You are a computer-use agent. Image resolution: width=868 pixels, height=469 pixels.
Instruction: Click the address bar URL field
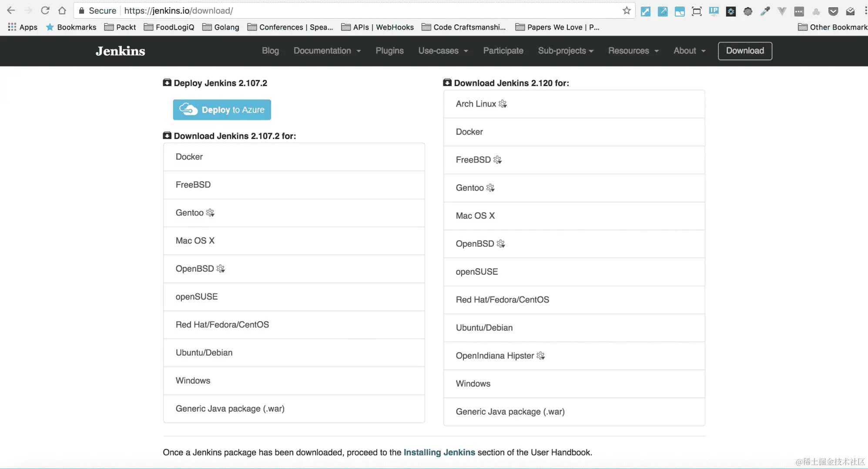coord(348,11)
